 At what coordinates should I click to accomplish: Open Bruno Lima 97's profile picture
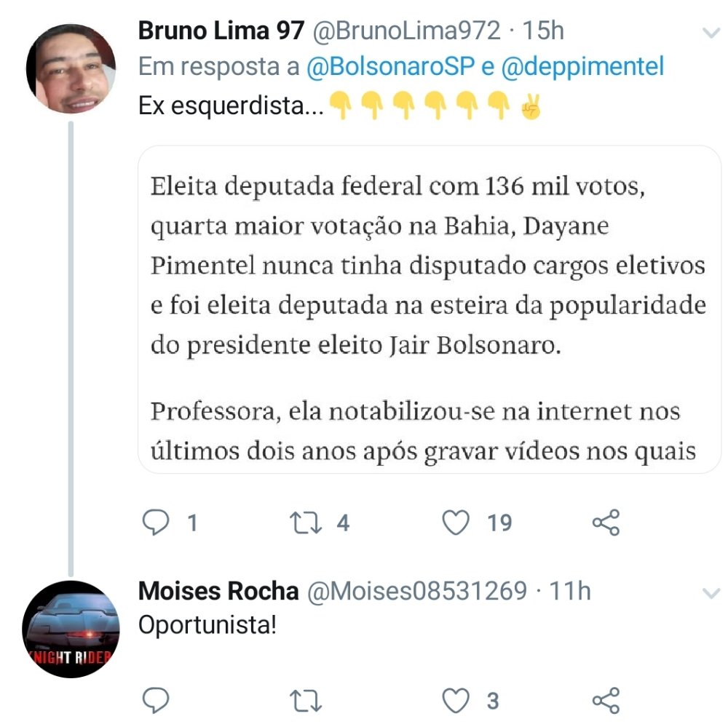pyautogui.click(x=71, y=69)
